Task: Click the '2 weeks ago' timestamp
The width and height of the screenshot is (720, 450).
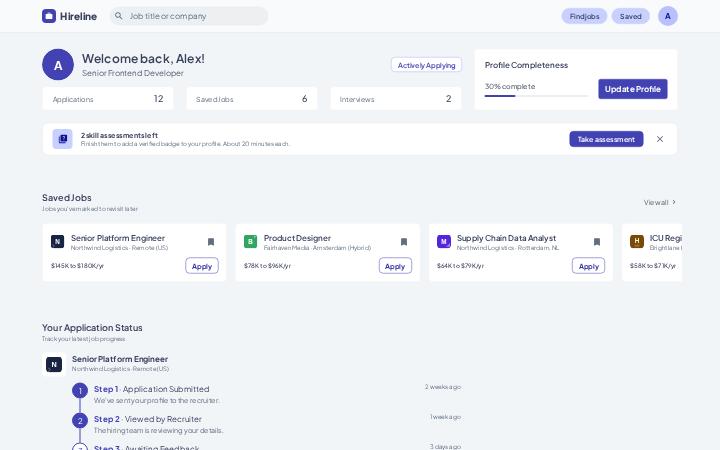Action: coord(443,387)
